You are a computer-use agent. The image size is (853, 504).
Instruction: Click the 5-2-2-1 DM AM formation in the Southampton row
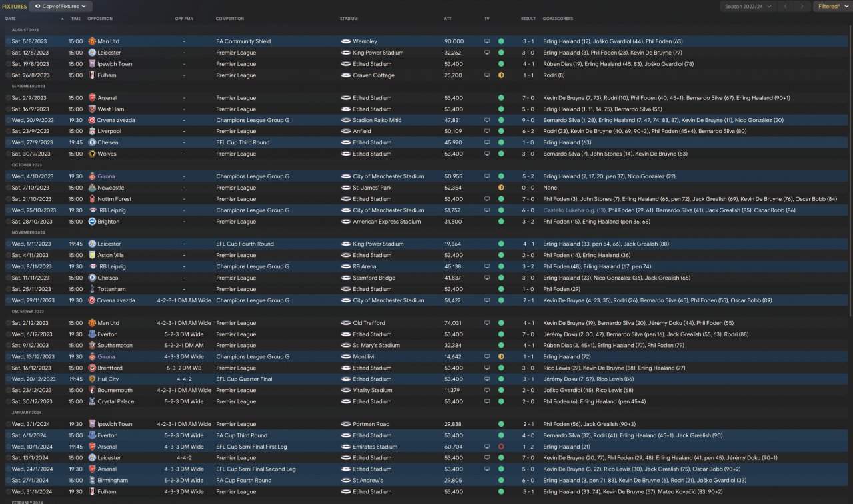coord(183,346)
